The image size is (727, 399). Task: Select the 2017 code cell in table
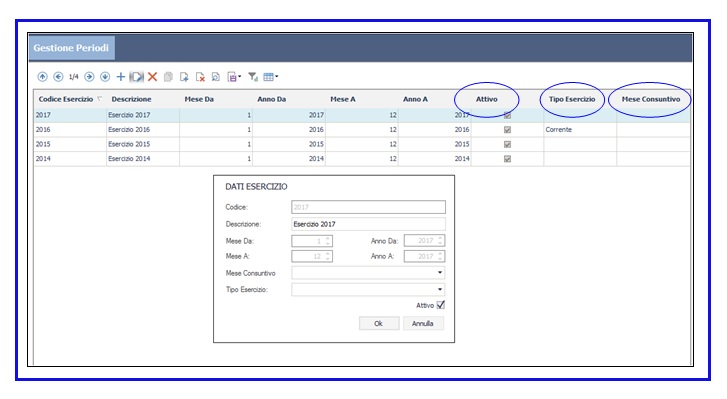[x=70, y=115]
